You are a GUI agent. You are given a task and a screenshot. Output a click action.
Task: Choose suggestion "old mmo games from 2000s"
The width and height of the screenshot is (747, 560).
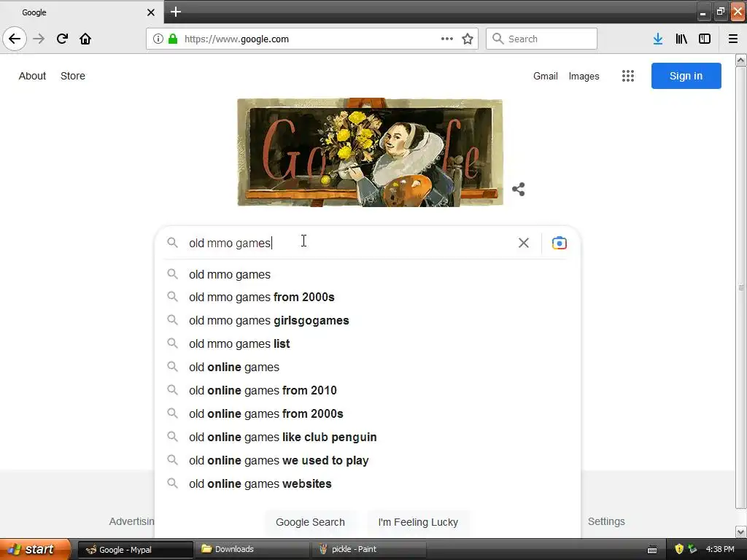(368, 297)
